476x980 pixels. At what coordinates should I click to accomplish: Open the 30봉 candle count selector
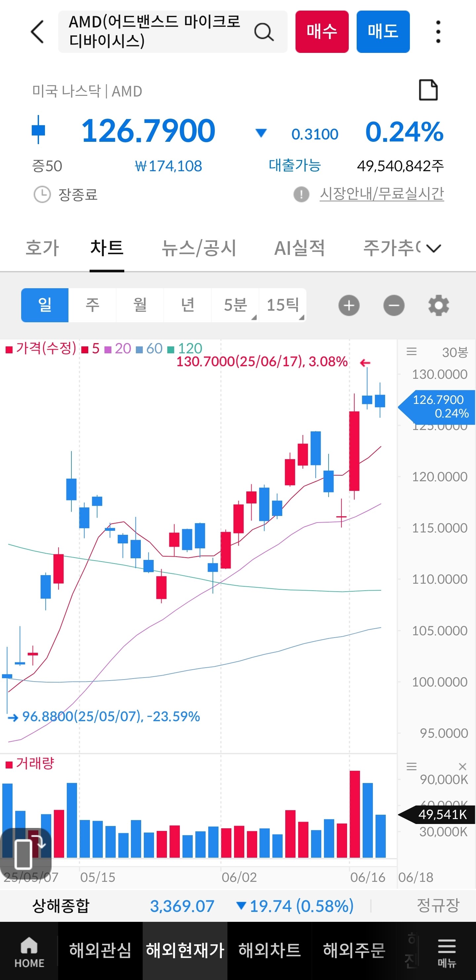click(x=455, y=352)
